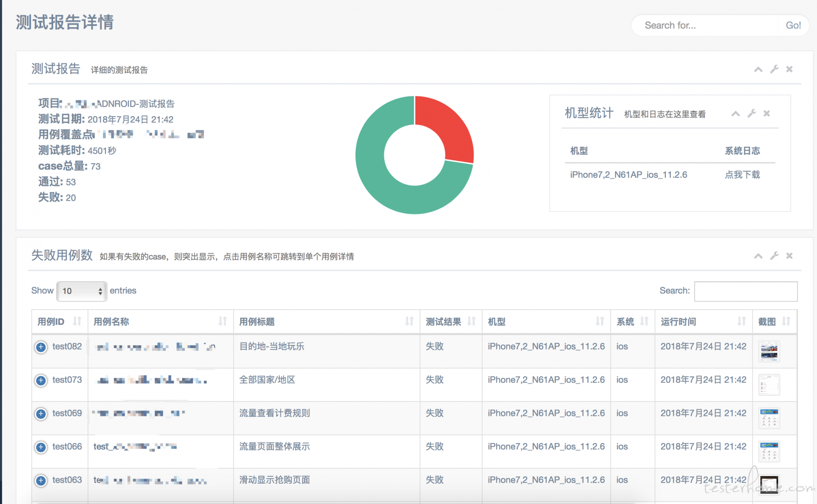
Task: Select the title cell 滑动显示抢购页面
Action: [x=274, y=480]
